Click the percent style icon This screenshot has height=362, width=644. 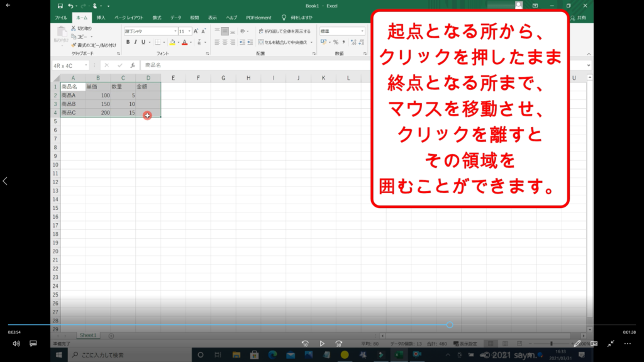(x=334, y=42)
